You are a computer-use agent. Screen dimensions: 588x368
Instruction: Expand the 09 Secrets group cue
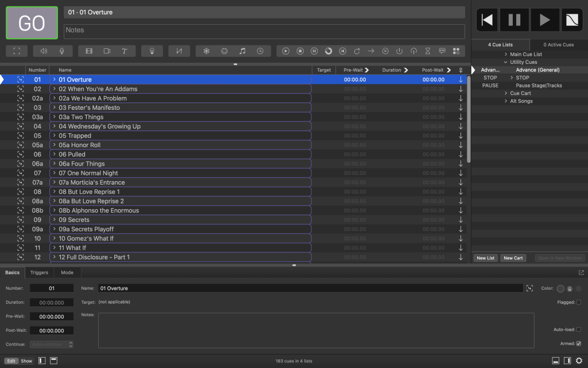55,220
